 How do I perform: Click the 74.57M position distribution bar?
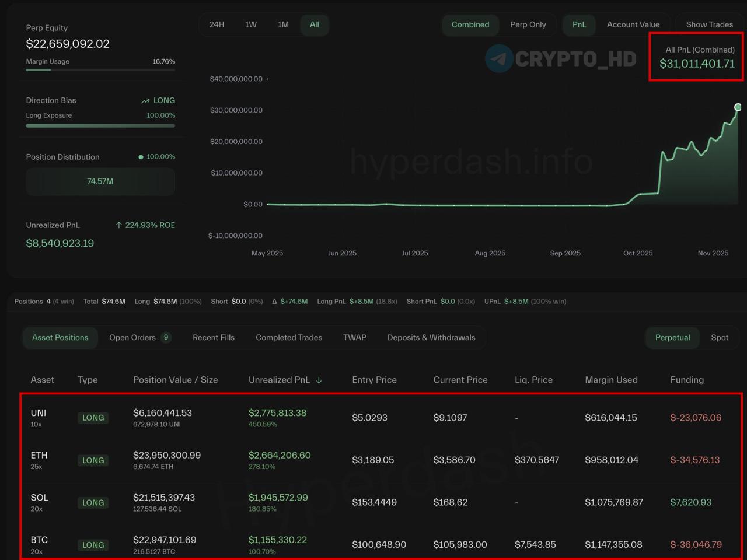click(100, 181)
